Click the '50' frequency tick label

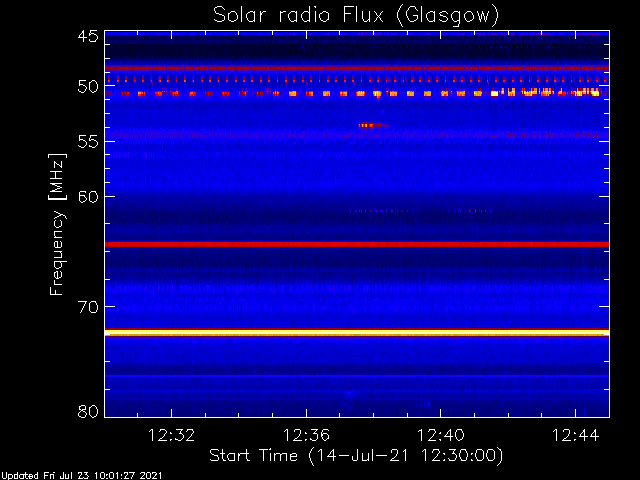click(88, 87)
